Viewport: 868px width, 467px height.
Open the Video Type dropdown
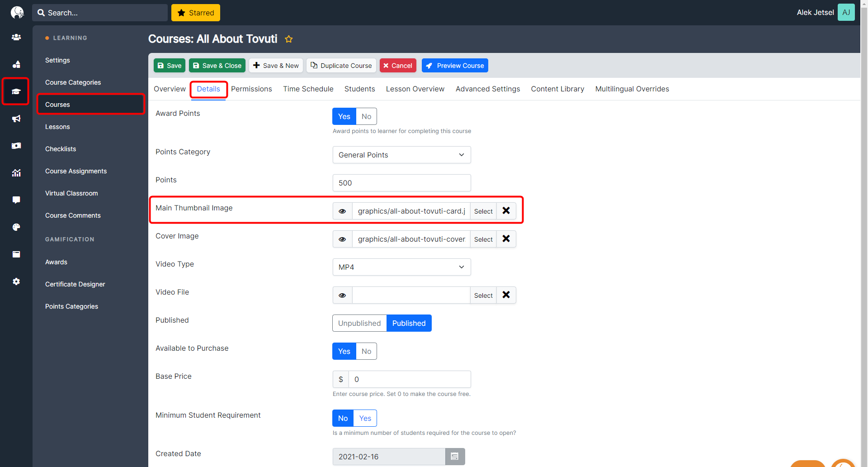[x=402, y=267]
